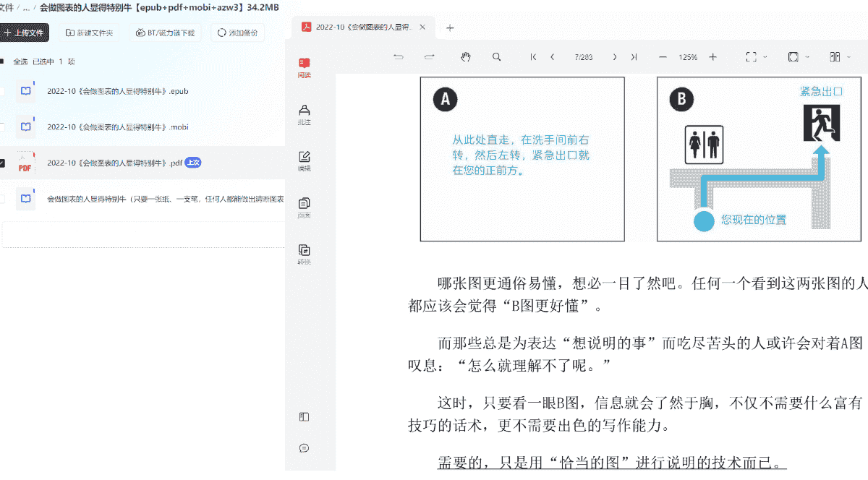Open the 编辑 edit tool in sidebar
This screenshot has height=480, width=868.
click(x=305, y=160)
